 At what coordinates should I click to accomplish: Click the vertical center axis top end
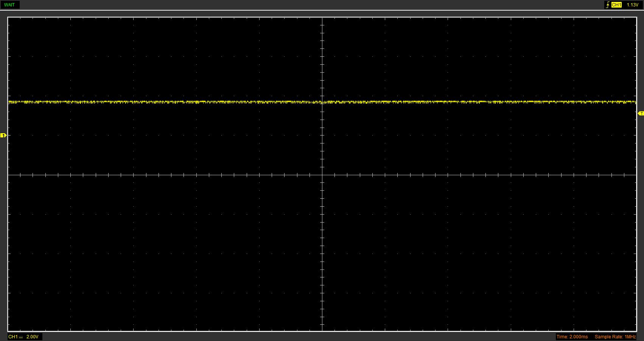(322, 19)
